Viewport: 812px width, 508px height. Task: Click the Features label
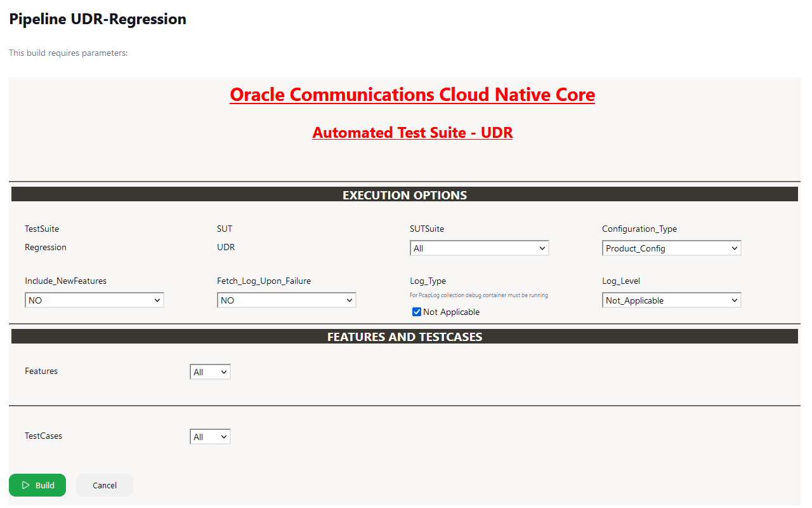[x=41, y=371]
